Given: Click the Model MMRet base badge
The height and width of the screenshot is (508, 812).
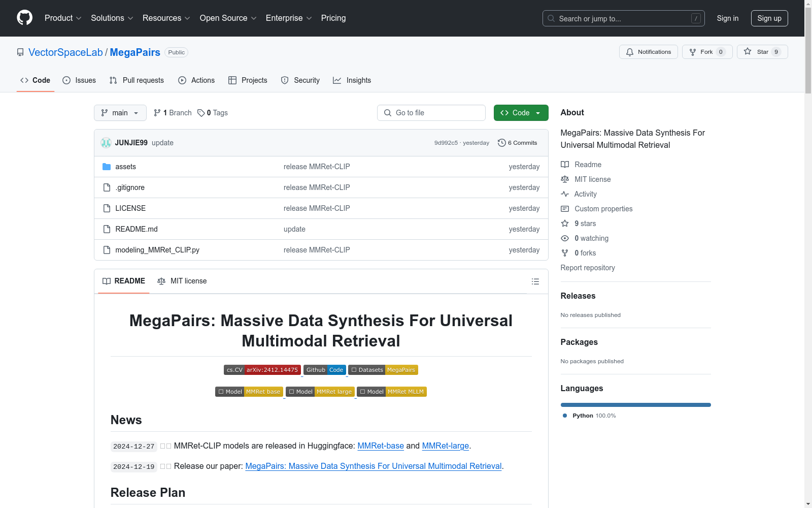Looking at the screenshot, I should tap(249, 392).
